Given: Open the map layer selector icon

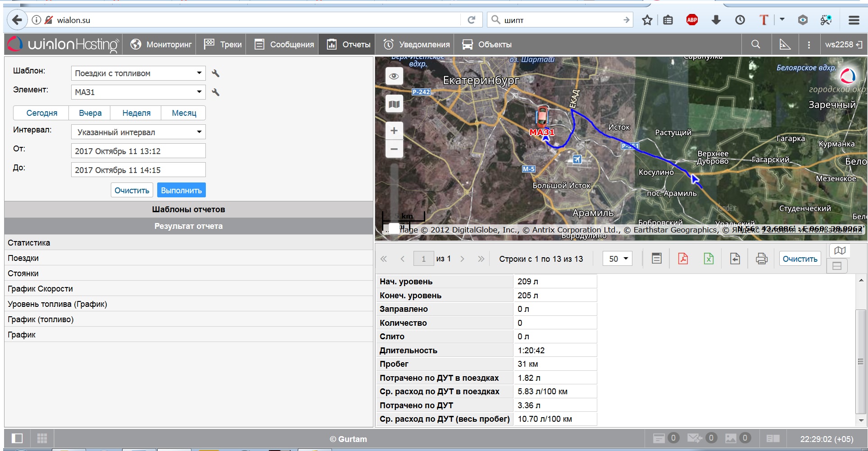Looking at the screenshot, I should tap(394, 105).
